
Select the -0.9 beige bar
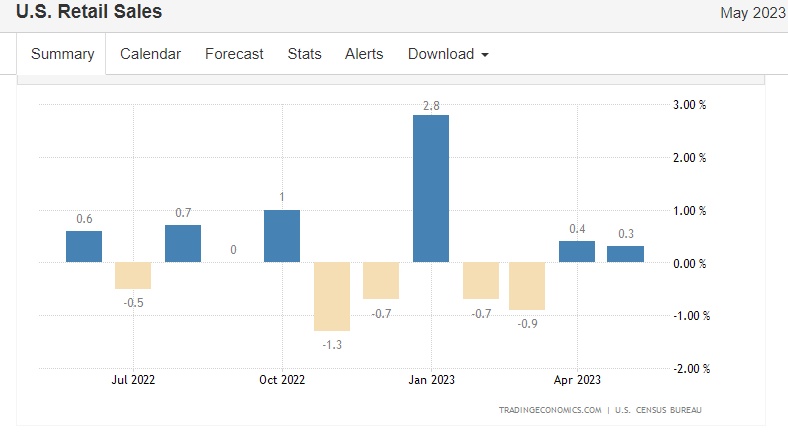coord(527,286)
